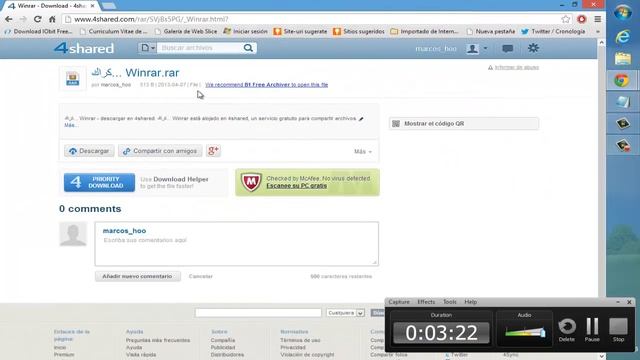Open the red extension icon in Chrome toolbar
640x360 pixels.
point(582,19)
